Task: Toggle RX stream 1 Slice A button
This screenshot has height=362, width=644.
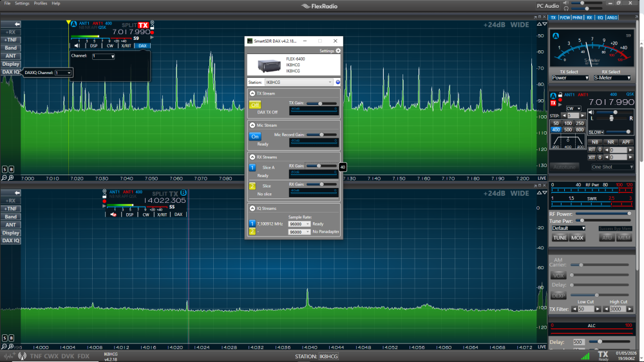Action: click(252, 167)
